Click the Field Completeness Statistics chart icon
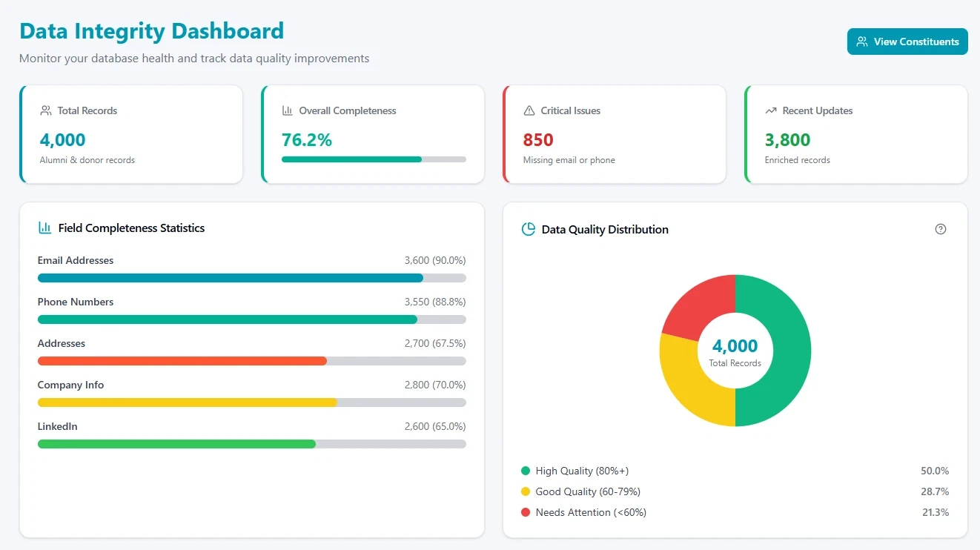Image resolution: width=980 pixels, height=550 pixels. [x=44, y=228]
